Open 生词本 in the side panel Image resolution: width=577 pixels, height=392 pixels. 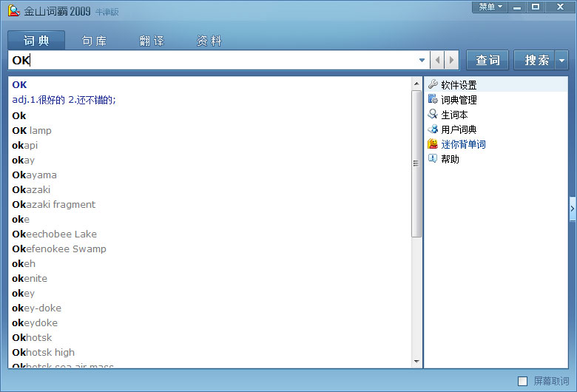click(x=454, y=115)
